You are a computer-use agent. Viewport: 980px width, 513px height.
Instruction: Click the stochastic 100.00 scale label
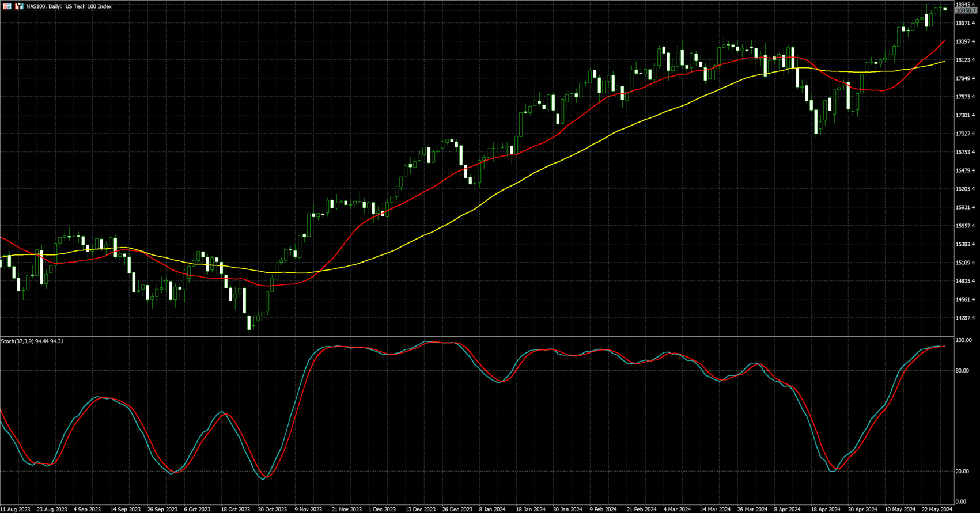(x=963, y=341)
